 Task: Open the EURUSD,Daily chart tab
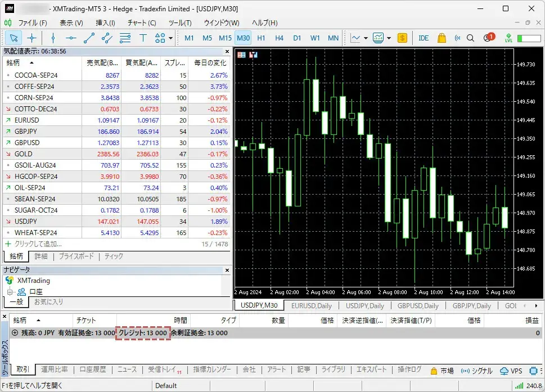pos(312,306)
